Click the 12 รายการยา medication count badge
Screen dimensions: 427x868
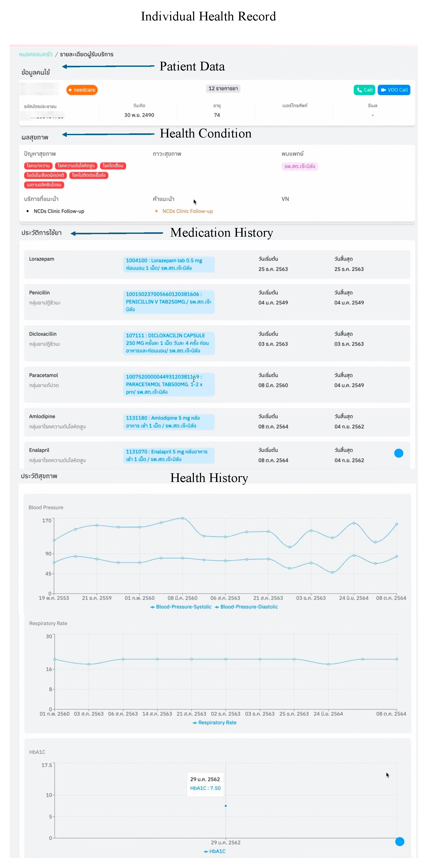coord(223,89)
